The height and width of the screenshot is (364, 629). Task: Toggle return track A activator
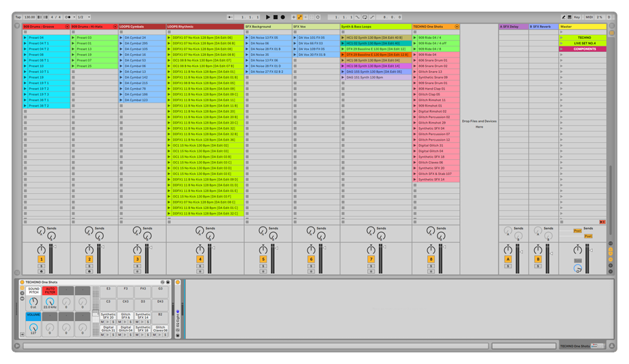(508, 260)
